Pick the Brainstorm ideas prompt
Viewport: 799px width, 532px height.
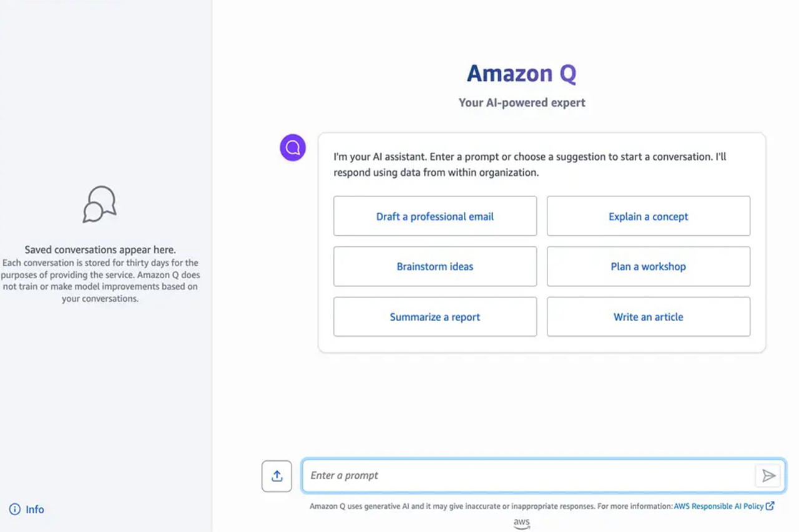click(435, 266)
